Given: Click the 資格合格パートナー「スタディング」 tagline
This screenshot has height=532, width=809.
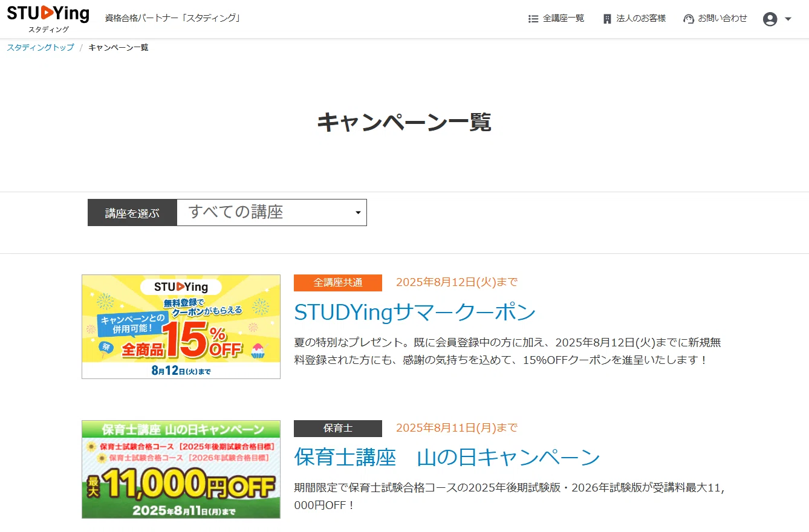Looking at the screenshot, I should 174,18.
